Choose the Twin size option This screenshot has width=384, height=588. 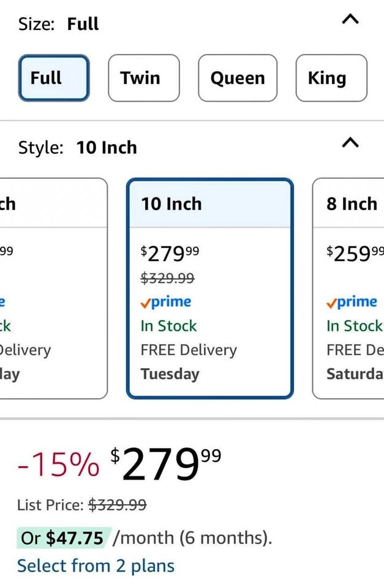coord(144,78)
